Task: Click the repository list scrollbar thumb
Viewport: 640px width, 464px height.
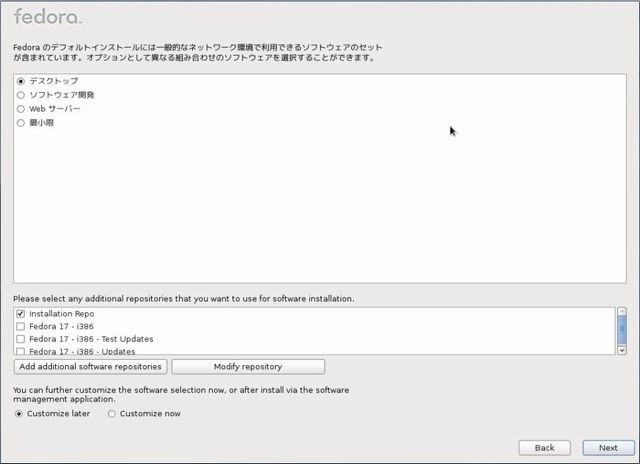Action: point(622,329)
